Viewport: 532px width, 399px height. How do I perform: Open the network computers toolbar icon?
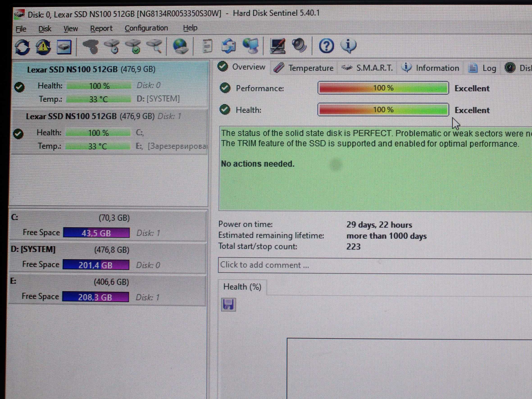[250, 46]
